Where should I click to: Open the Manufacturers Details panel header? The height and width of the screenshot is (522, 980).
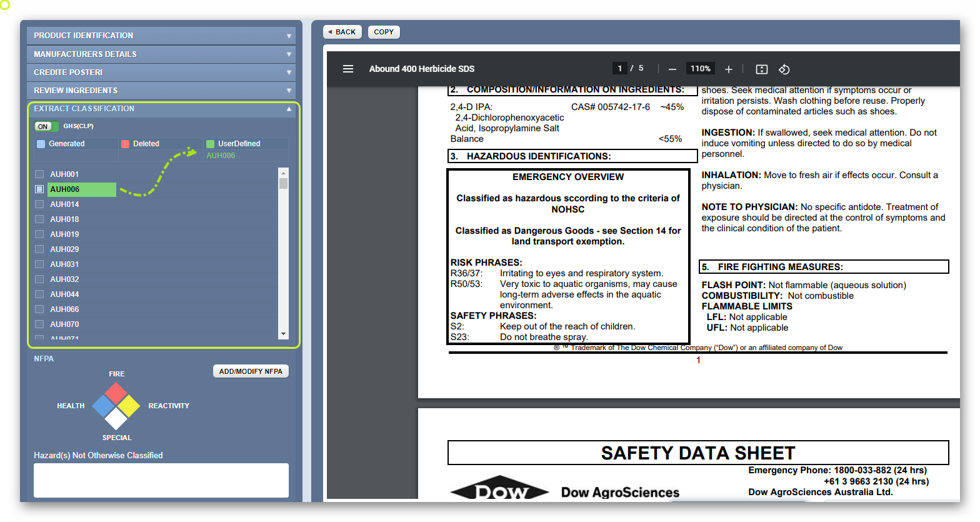pos(161,54)
